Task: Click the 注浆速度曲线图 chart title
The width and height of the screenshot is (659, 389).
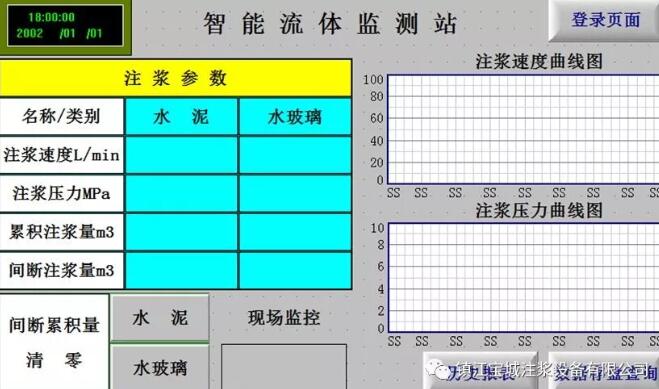Action: [x=539, y=62]
